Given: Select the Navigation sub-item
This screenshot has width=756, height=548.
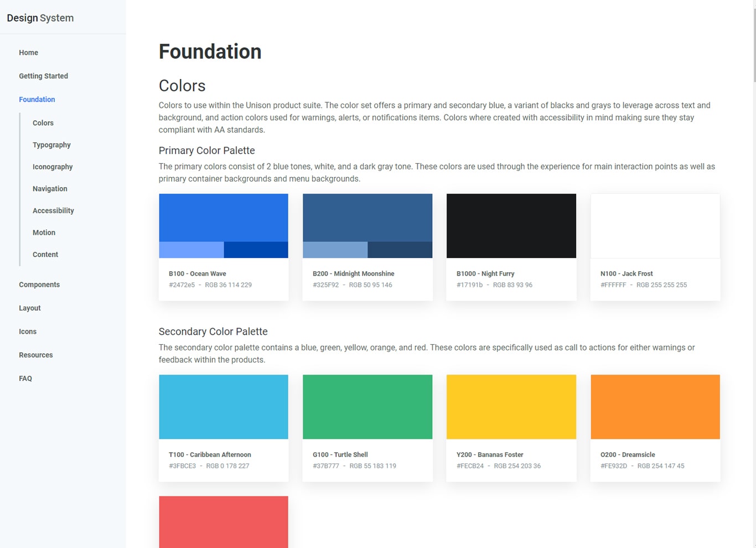Looking at the screenshot, I should 50,188.
